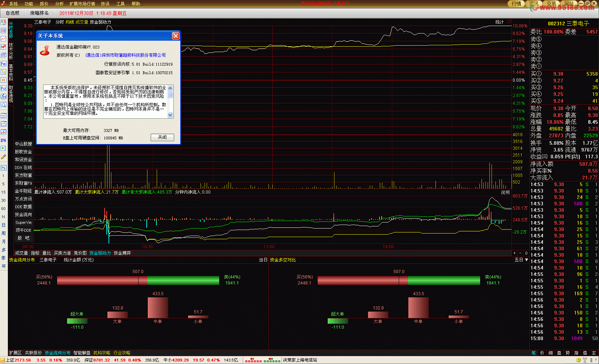The width and height of the screenshot is (599, 364).
Task: Open the 分析 menu
Action: tap(59, 4)
